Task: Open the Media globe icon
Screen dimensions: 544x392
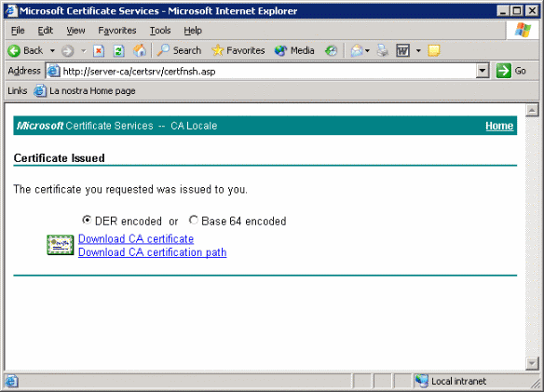Action: coord(280,50)
